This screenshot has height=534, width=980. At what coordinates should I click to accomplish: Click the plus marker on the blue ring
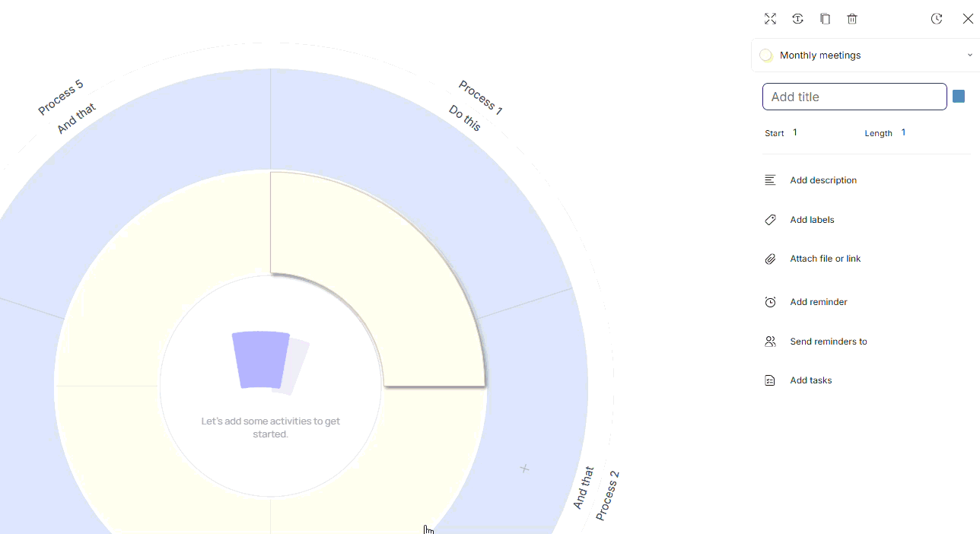click(524, 469)
